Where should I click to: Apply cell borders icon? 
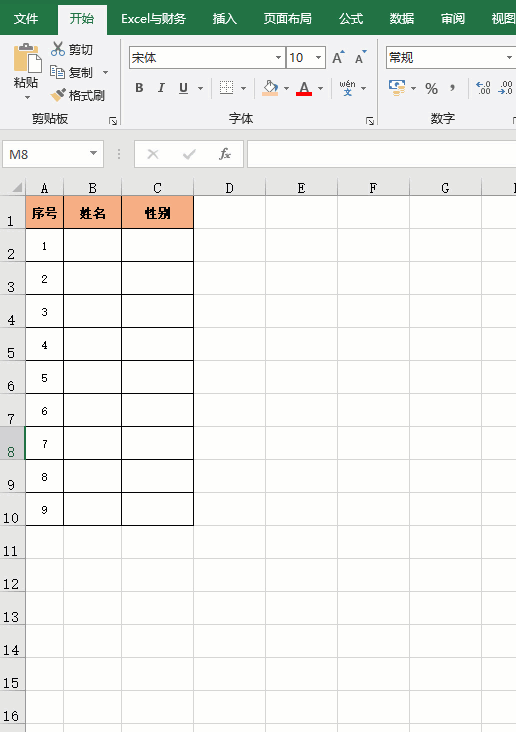pos(226,88)
